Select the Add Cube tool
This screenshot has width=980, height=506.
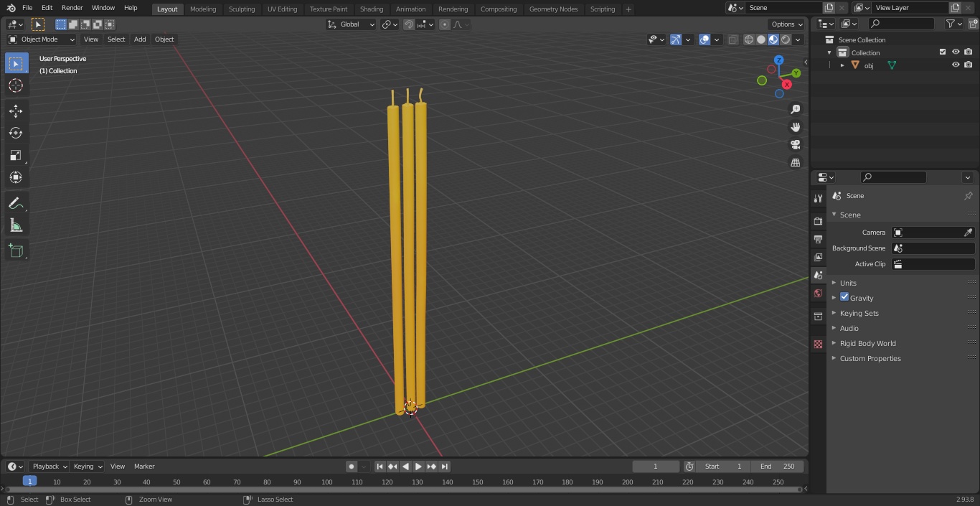click(16, 251)
